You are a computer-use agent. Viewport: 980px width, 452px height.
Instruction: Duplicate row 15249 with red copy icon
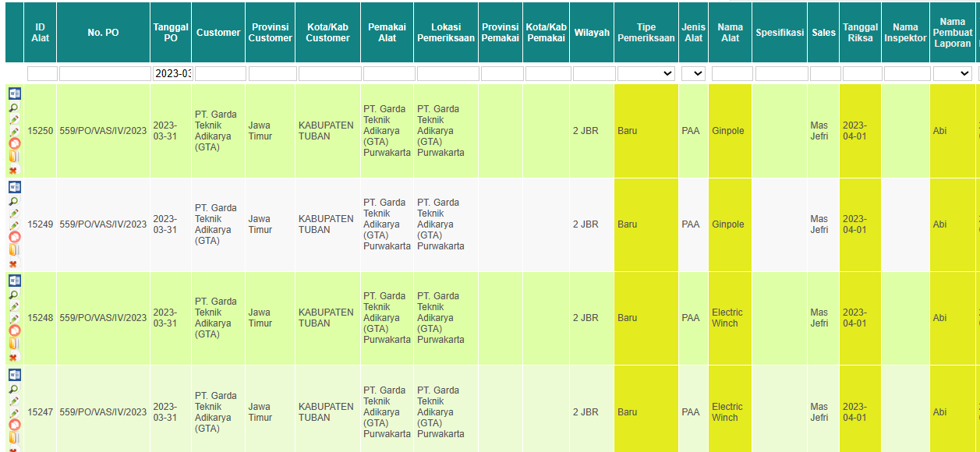point(14,237)
